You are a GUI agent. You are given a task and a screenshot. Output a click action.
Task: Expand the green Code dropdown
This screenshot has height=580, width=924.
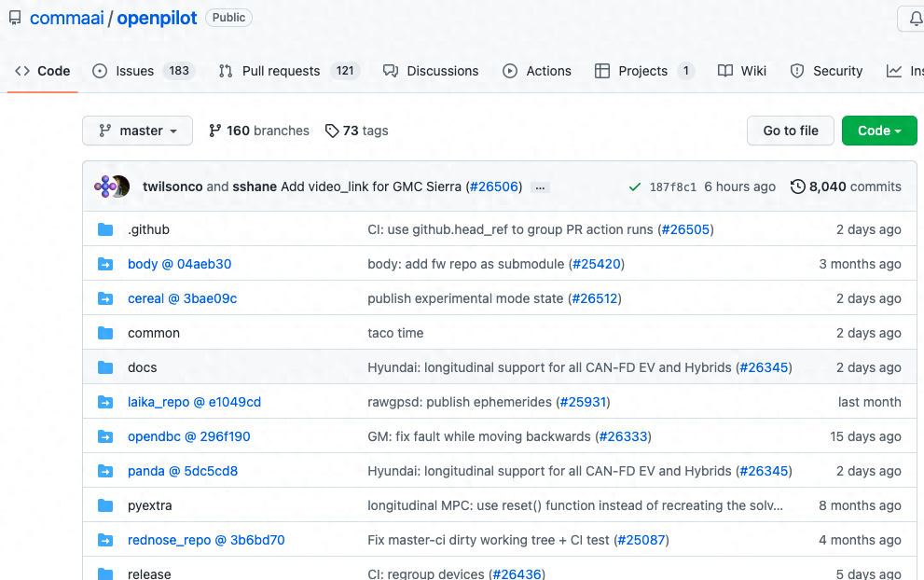(x=878, y=131)
